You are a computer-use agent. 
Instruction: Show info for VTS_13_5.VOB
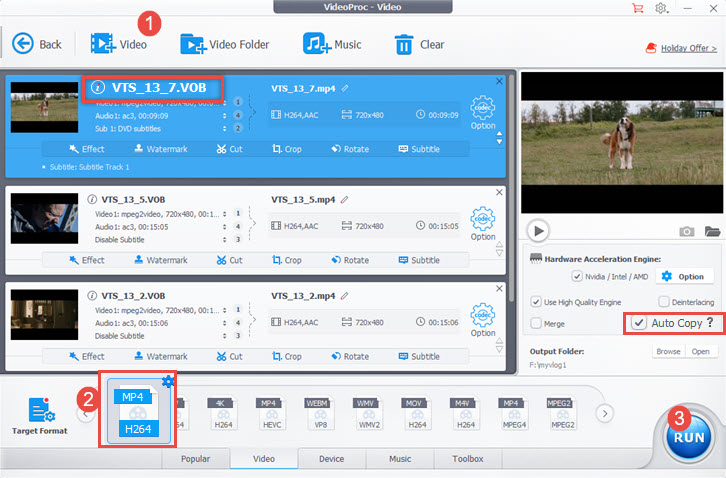pos(92,199)
